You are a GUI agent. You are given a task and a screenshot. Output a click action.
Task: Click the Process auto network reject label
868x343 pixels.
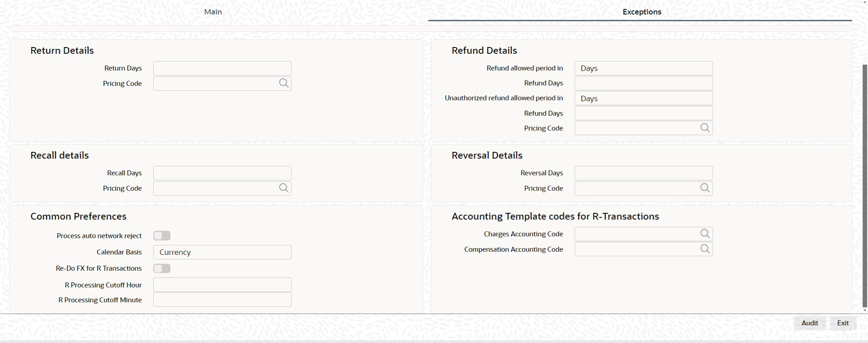tap(99, 236)
